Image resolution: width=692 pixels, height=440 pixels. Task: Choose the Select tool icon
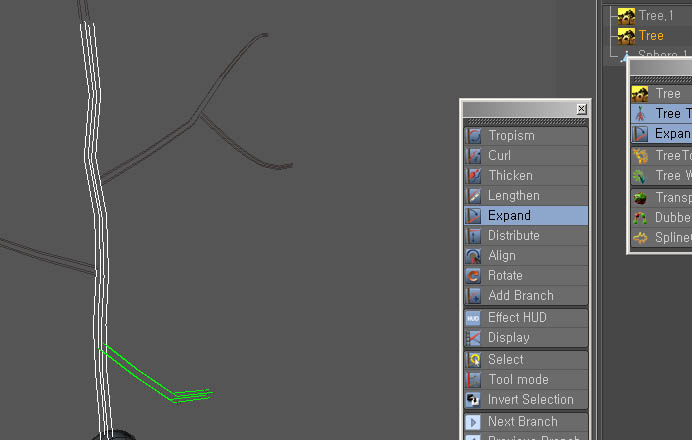474,360
